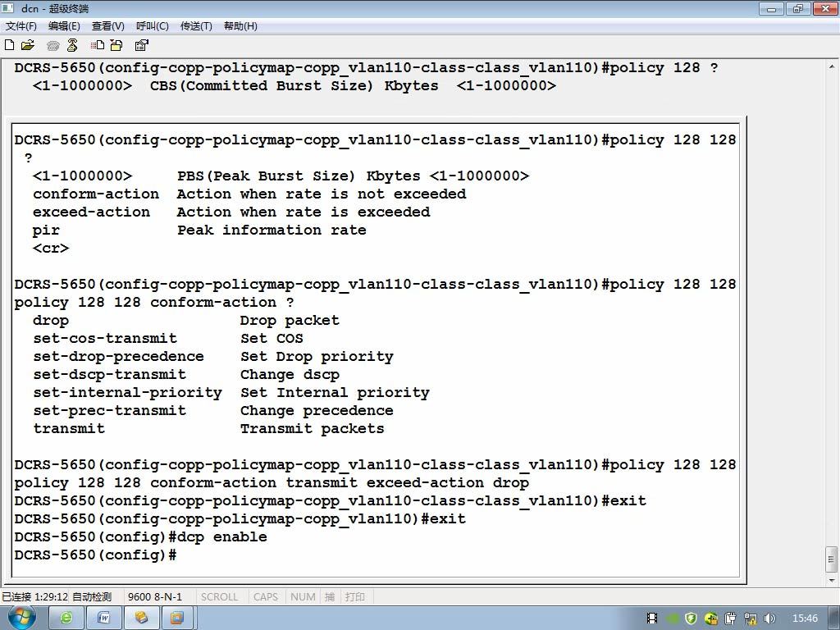Open the 文件(F) menu
This screenshot has height=630, width=840.
point(21,26)
